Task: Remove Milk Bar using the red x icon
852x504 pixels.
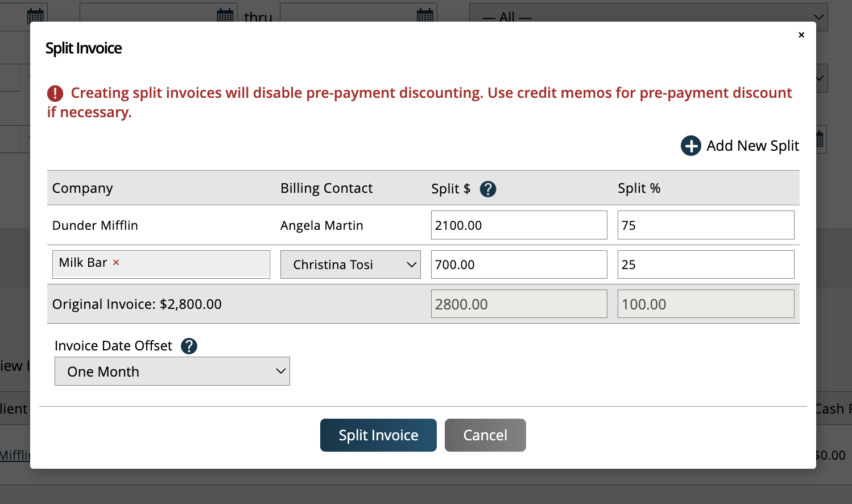Action: click(x=116, y=263)
